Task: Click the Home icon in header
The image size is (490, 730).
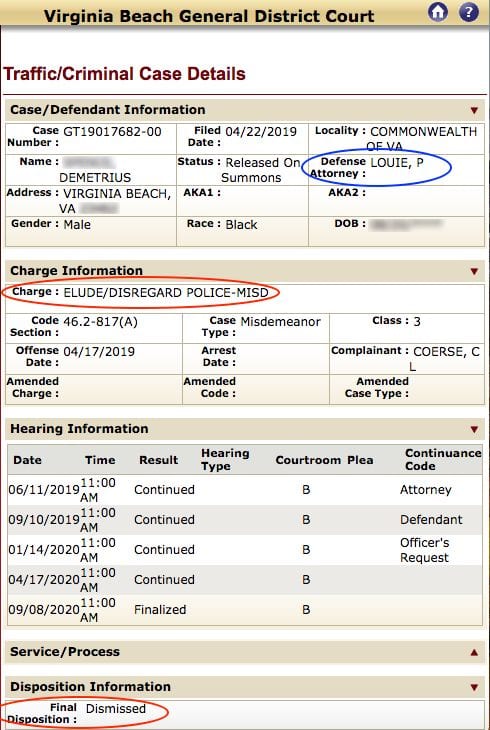Action: pos(437,12)
